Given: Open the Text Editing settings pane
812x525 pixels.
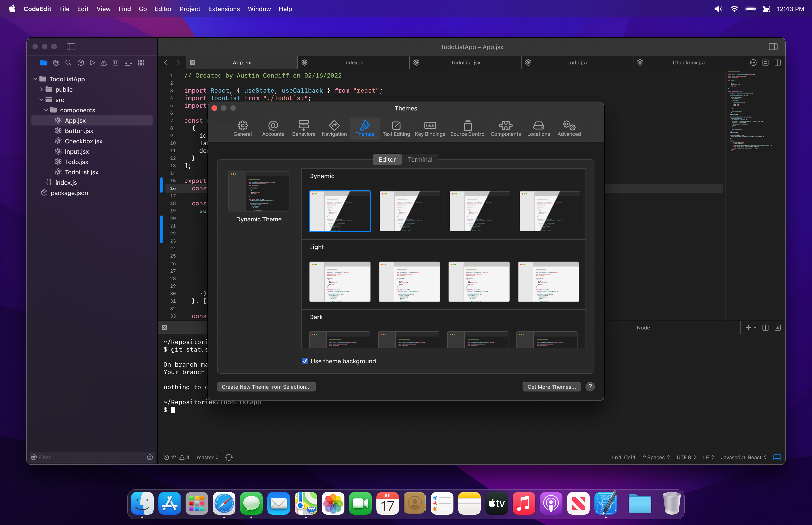Looking at the screenshot, I should click(x=396, y=128).
